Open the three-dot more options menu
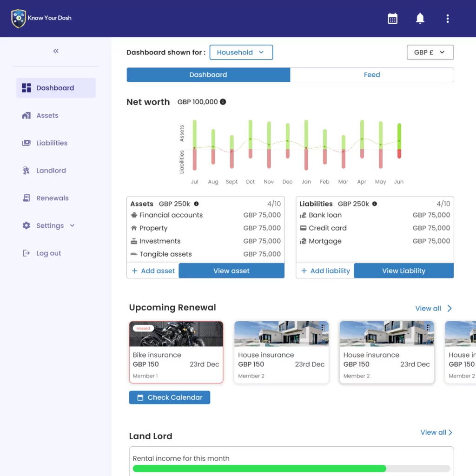This screenshot has height=476, width=476. point(448,19)
